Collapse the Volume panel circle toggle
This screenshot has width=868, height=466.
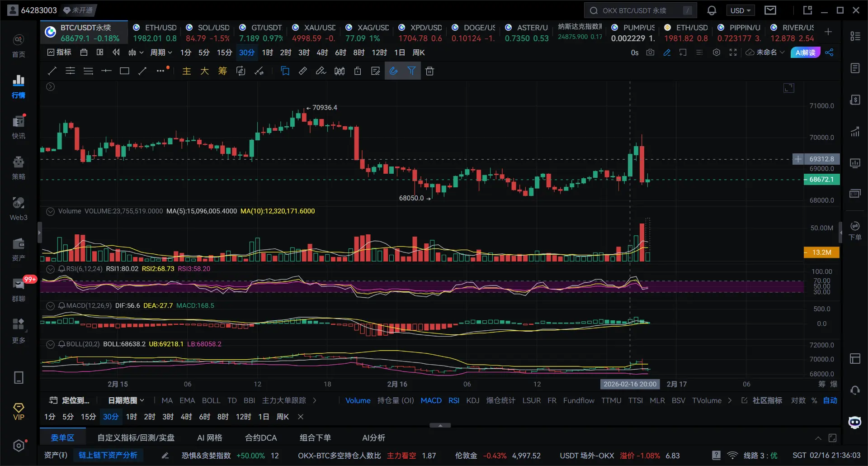click(51, 211)
